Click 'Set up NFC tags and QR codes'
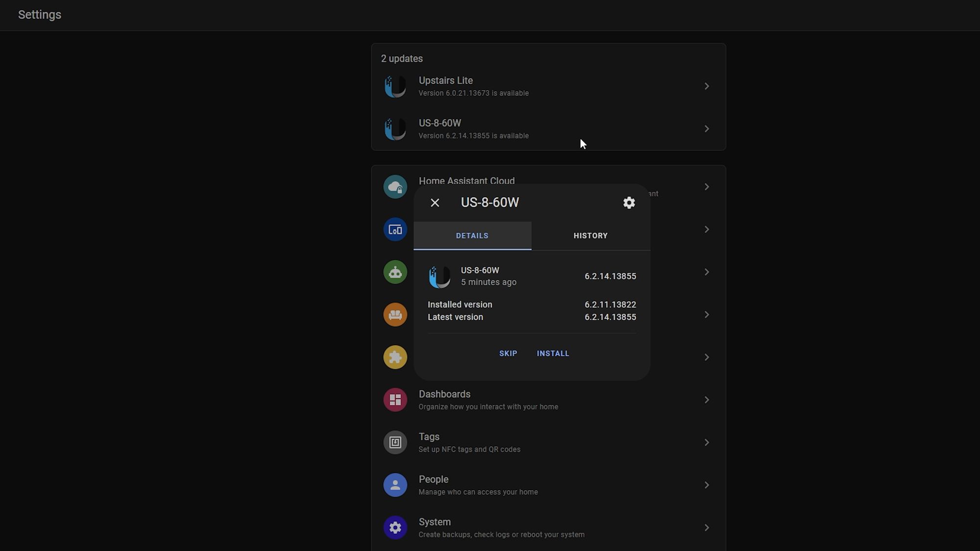Viewport: 980px width, 551px height. [x=469, y=450]
